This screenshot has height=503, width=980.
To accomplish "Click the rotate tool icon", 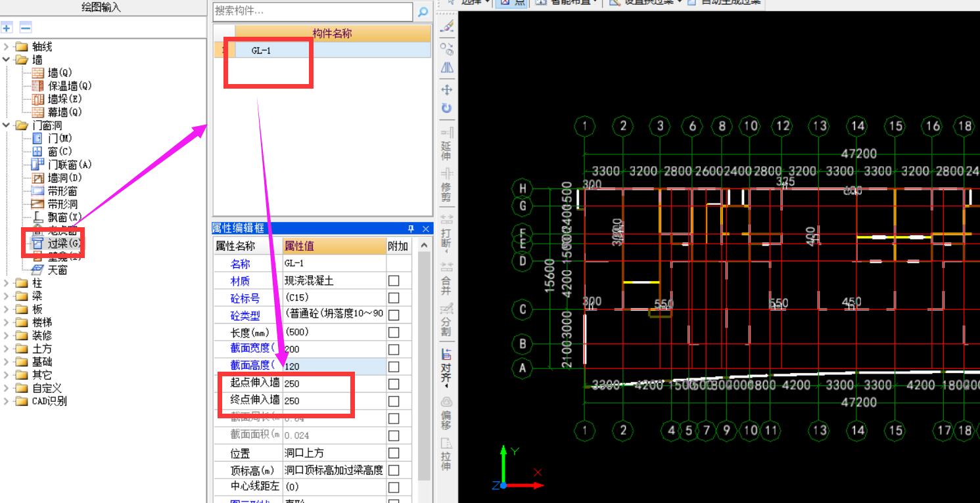I will pyautogui.click(x=447, y=108).
